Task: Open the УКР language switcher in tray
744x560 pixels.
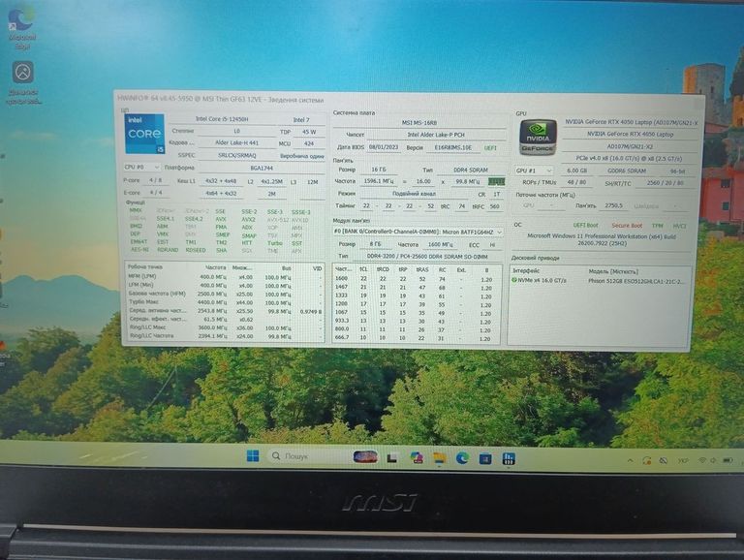Action: [x=683, y=460]
